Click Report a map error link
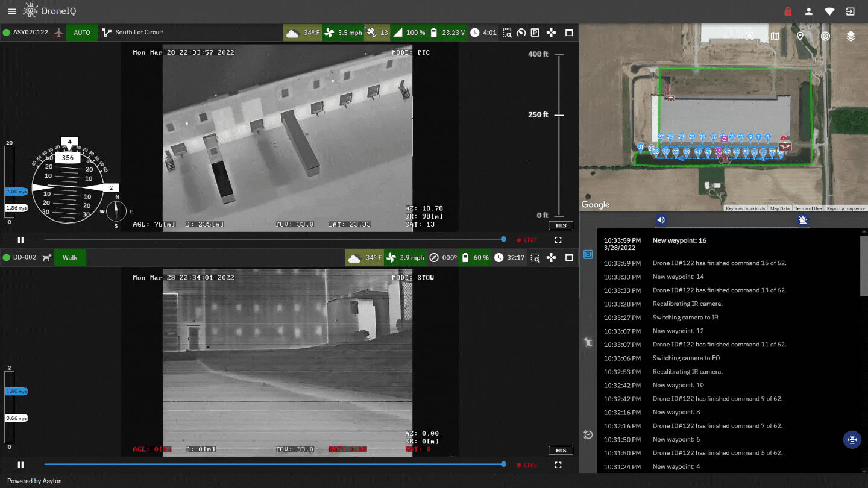Screen dimensions: 868x488 [x=846, y=208]
